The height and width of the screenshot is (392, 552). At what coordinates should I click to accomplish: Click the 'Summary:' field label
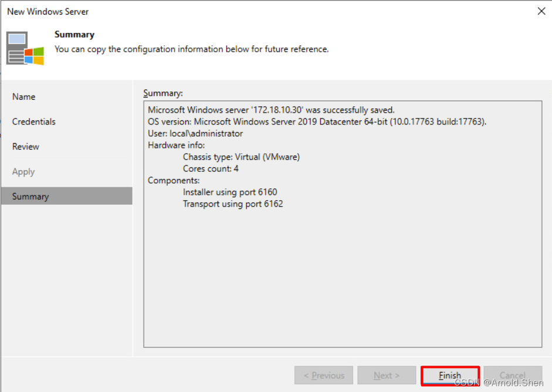(163, 93)
